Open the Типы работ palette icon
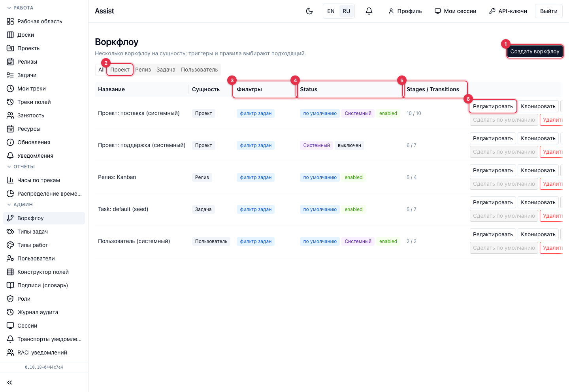Image resolution: width=569 pixels, height=392 pixels. click(x=10, y=245)
